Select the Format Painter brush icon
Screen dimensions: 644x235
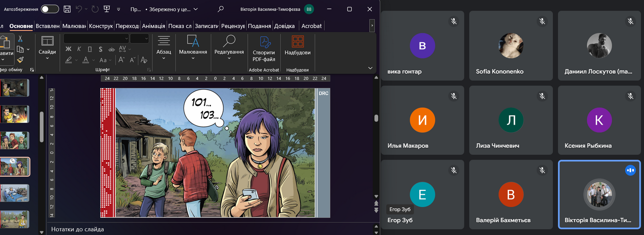pyautogui.click(x=20, y=60)
